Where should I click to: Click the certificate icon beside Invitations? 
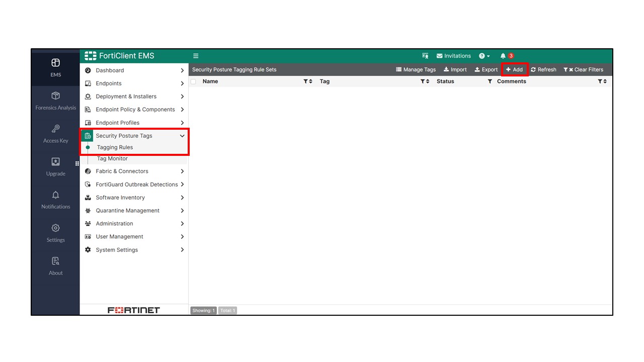point(425,56)
